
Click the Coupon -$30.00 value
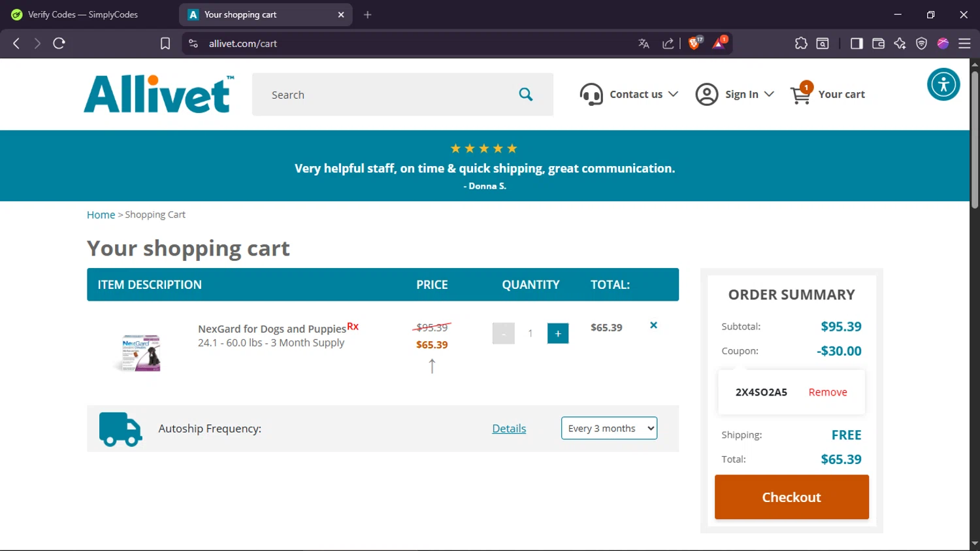click(839, 350)
